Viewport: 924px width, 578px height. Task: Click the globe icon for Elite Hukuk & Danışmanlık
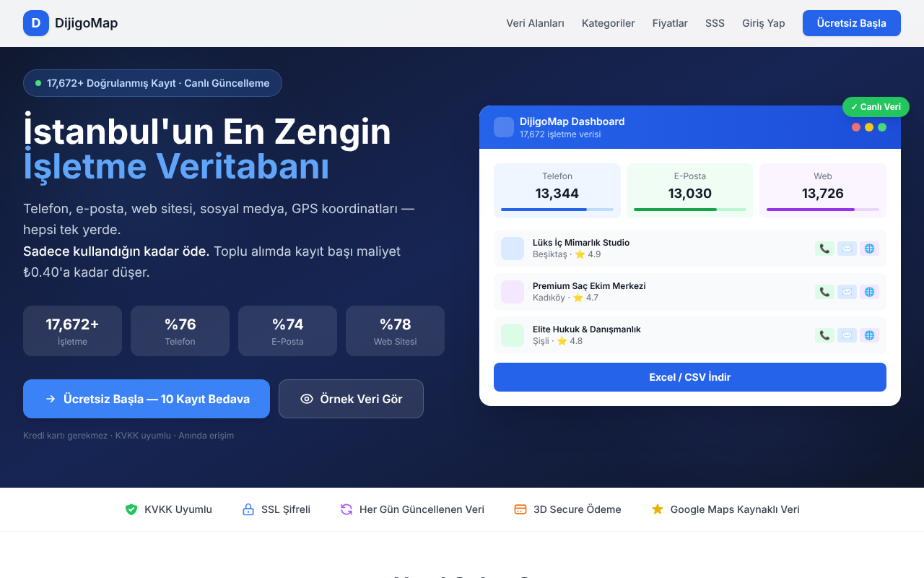click(x=869, y=335)
